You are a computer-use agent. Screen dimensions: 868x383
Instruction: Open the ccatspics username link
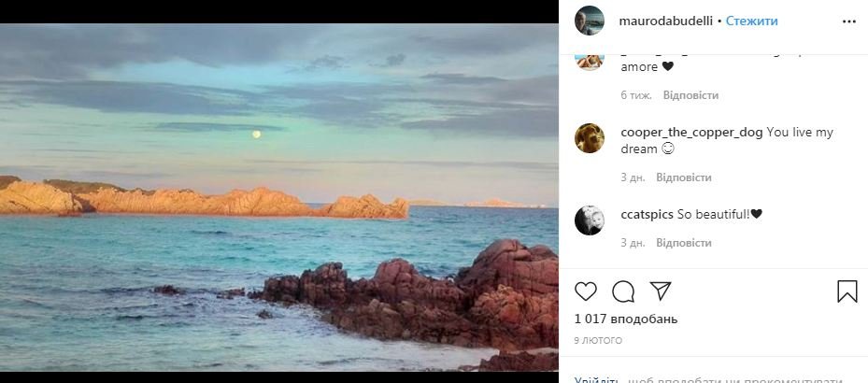tap(647, 214)
